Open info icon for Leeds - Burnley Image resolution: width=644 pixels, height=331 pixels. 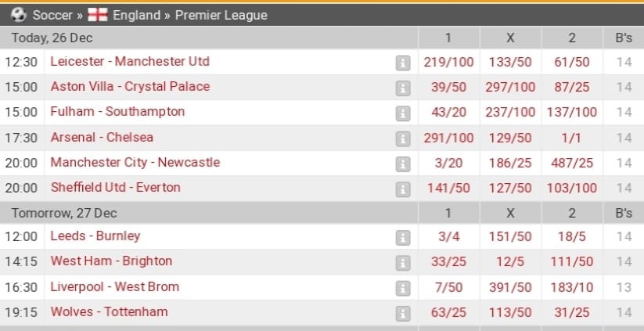click(403, 238)
